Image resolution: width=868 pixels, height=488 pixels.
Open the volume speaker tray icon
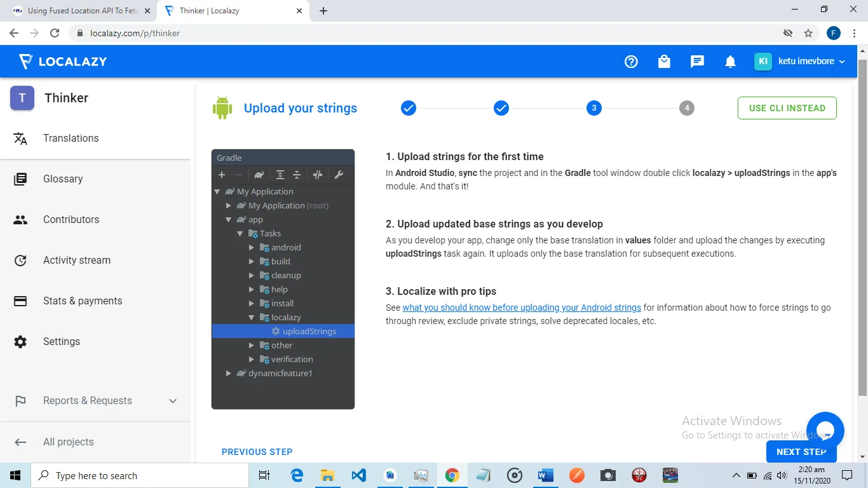pyautogui.click(x=782, y=475)
